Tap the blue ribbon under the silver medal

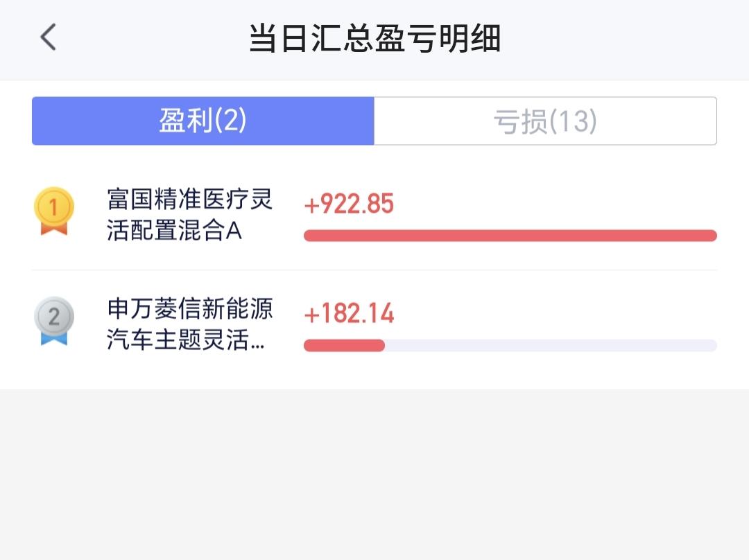pos(53,338)
